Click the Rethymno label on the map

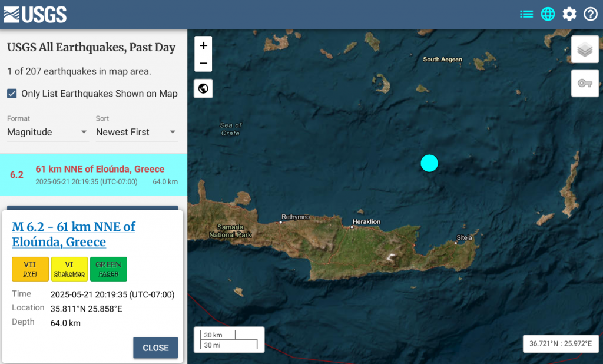coord(296,217)
